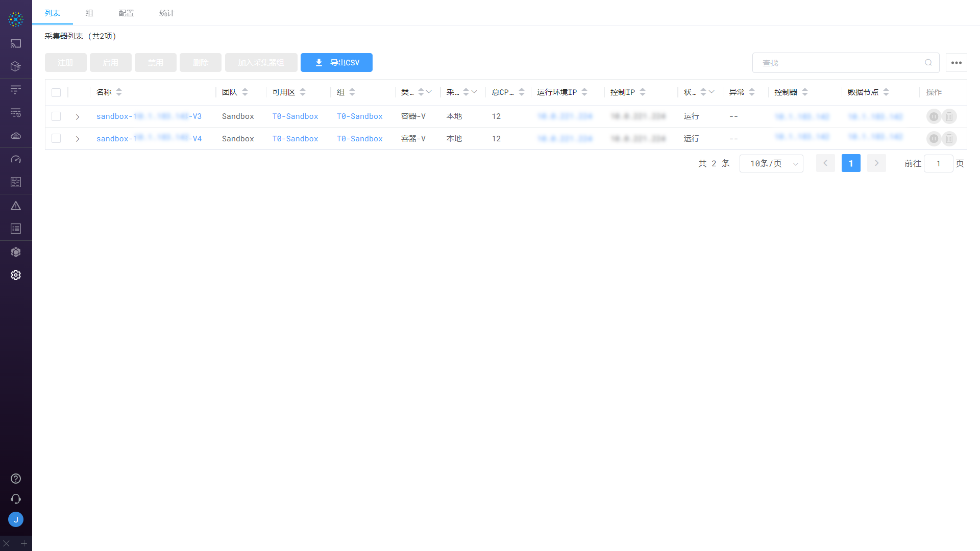Viewport: 980px width, 551px height.
Task: Switch to the 配置 tab
Action: [x=126, y=13]
